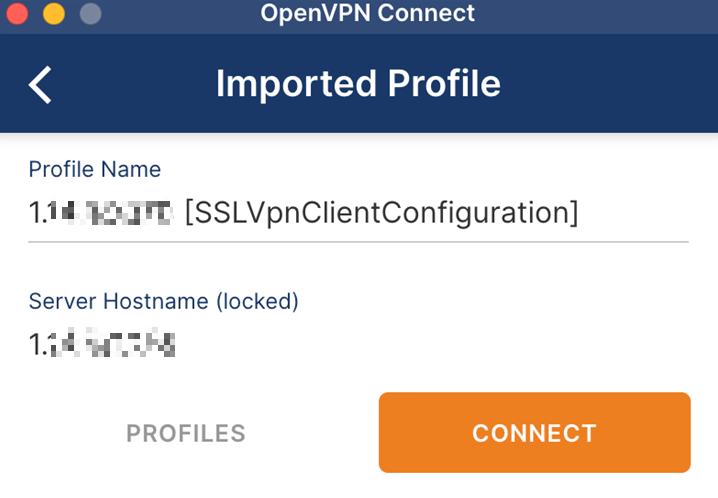Click the OpenVPN Connect title bar text
718x498 pixels.
[368, 13]
